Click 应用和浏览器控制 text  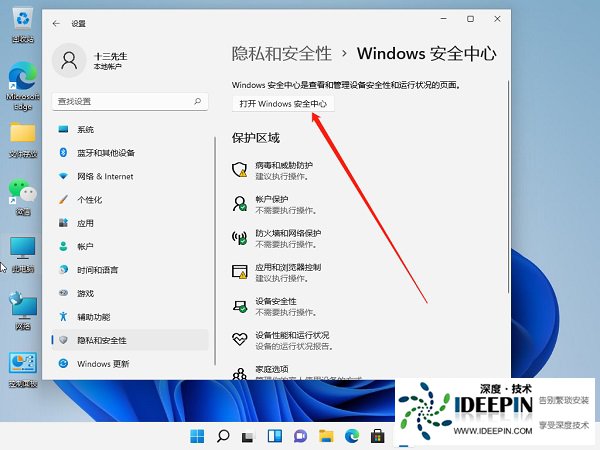288,267
